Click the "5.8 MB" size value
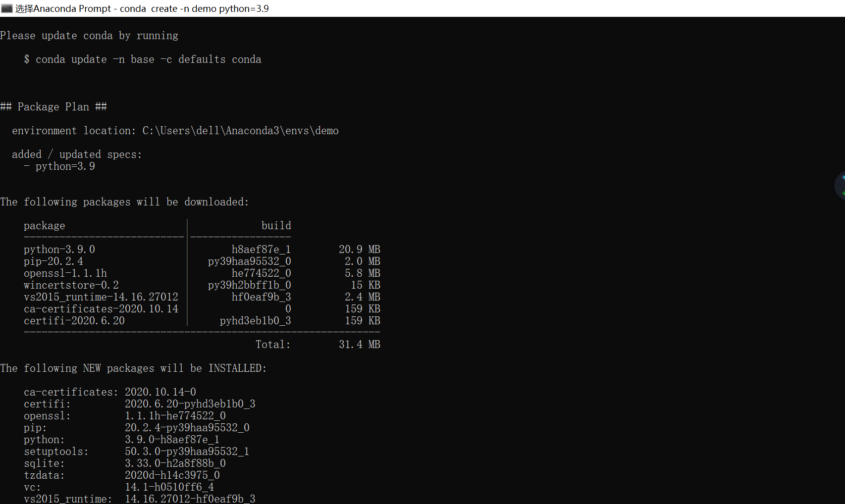 pyautogui.click(x=363, y=273)
